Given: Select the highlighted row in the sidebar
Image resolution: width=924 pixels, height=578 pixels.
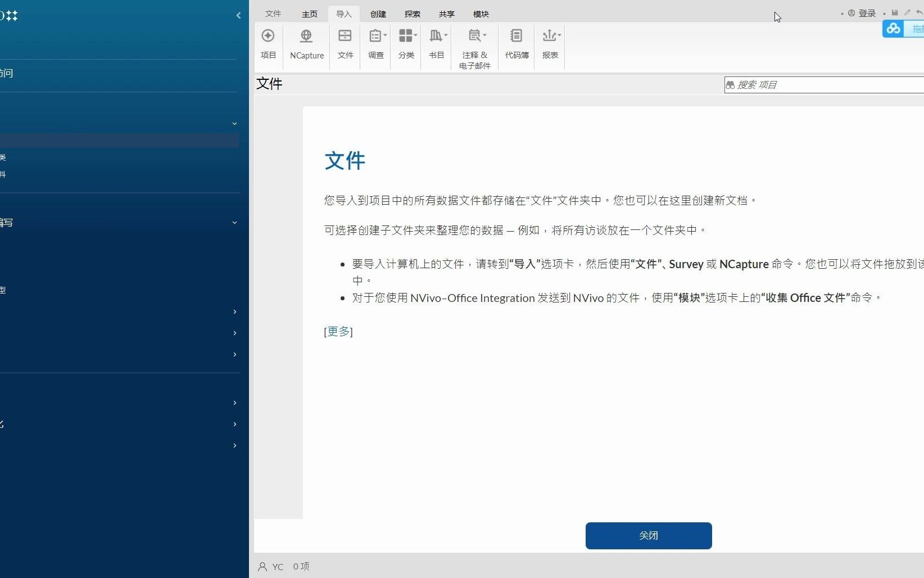Looking at the screenshot, I should coord(119,141).
